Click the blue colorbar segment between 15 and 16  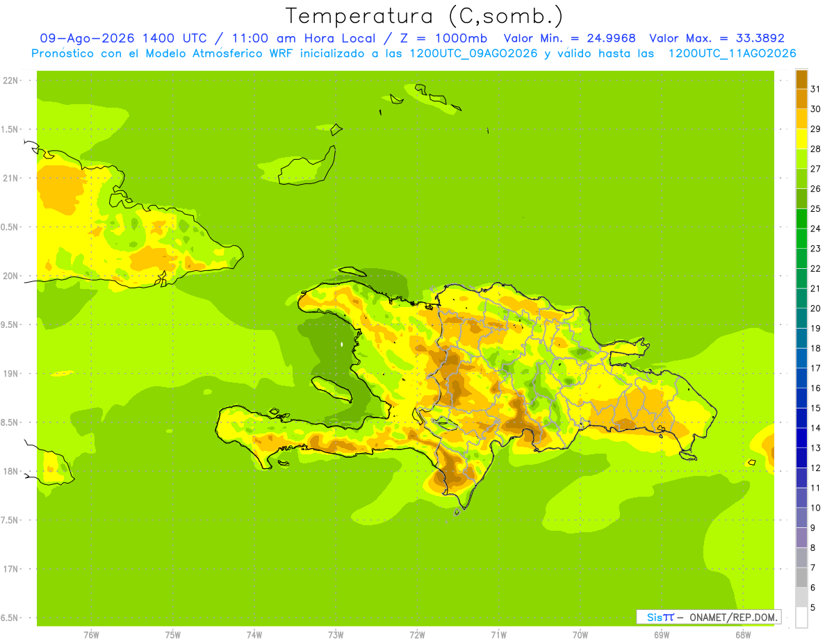tap(801, 398)
